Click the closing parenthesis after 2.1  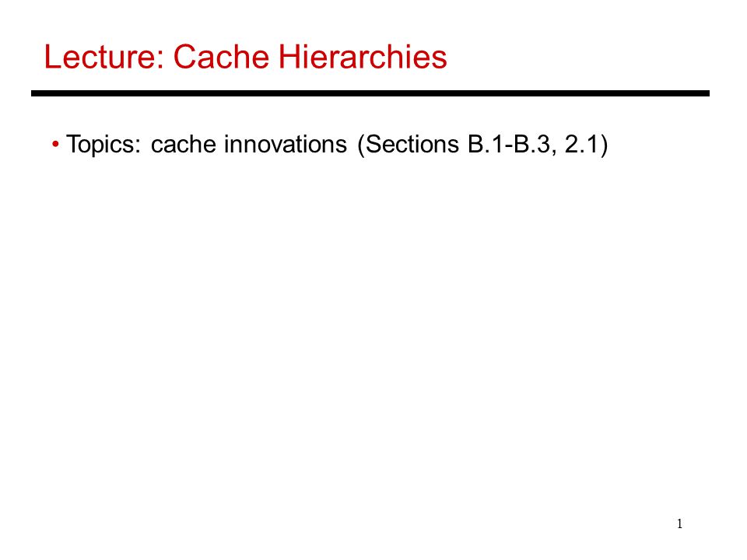[604, 145]
